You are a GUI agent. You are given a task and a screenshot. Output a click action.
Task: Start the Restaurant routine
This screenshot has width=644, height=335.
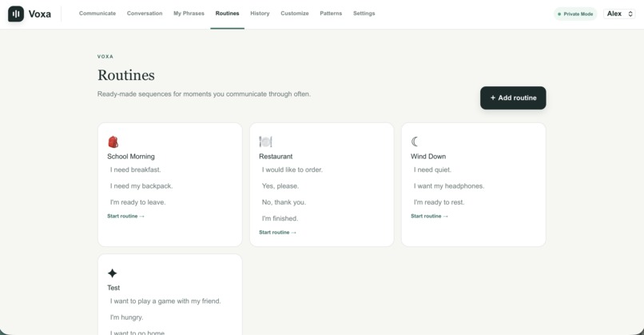(277, 233)
